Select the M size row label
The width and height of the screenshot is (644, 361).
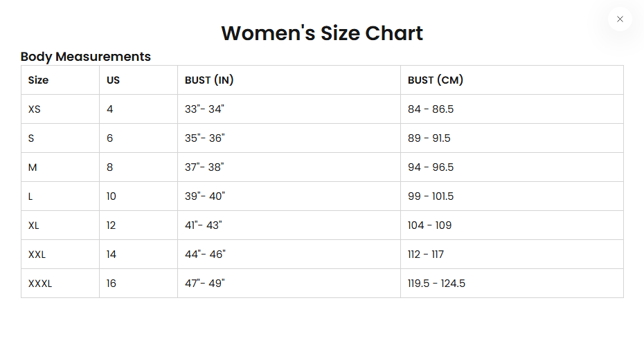tap(33, 167)
